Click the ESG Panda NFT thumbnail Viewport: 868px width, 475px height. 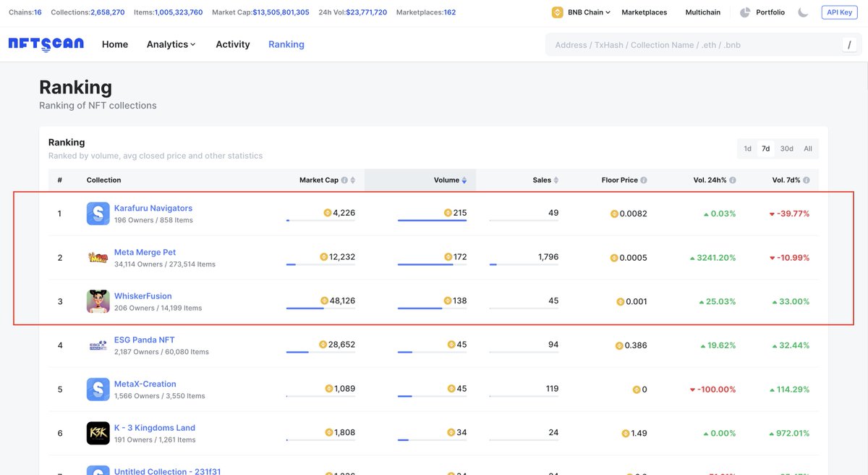tap(98, 345)
